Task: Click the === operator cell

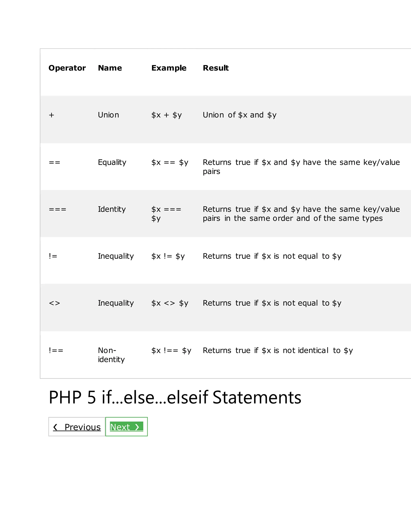Action: pyautogui.click(x=57, y=209)
